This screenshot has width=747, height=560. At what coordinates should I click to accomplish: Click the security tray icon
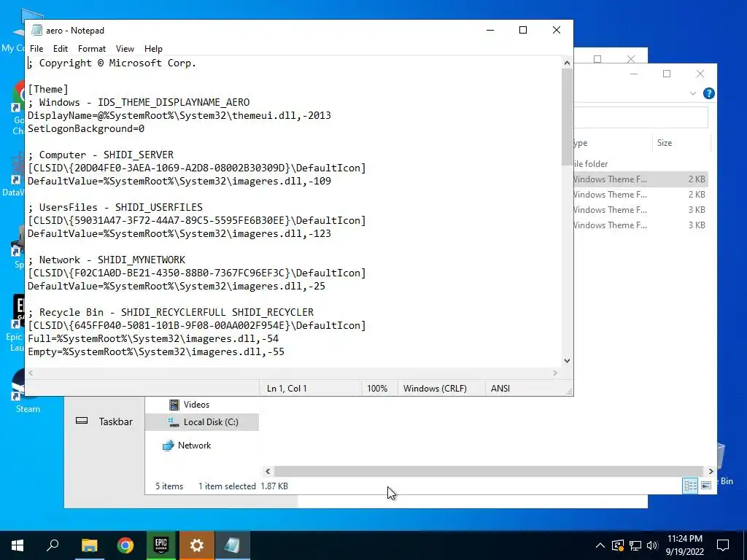click(617, 545)
